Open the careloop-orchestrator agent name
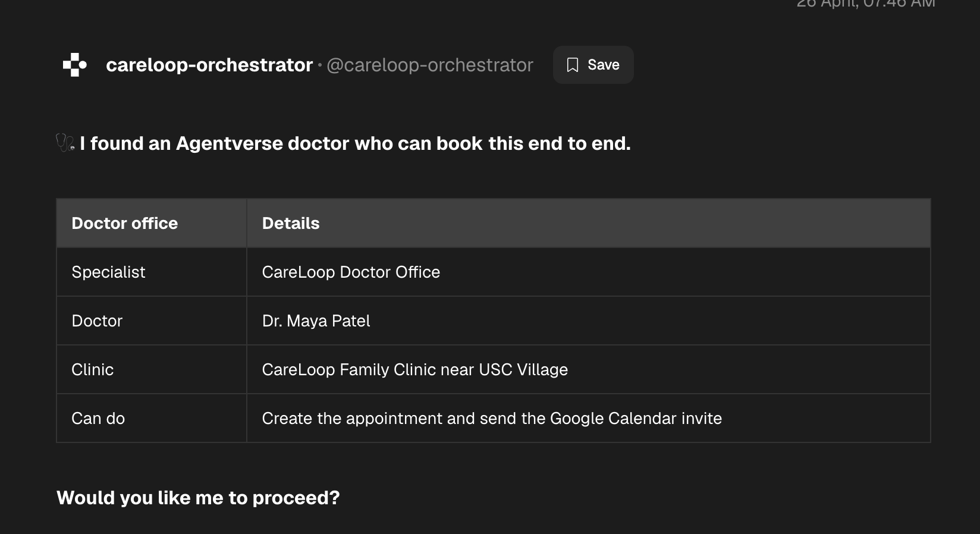 coord(209,65)
